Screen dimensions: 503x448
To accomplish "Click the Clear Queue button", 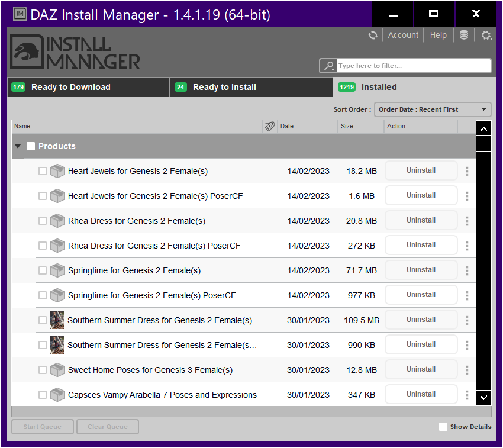I will tap(108, 427).
